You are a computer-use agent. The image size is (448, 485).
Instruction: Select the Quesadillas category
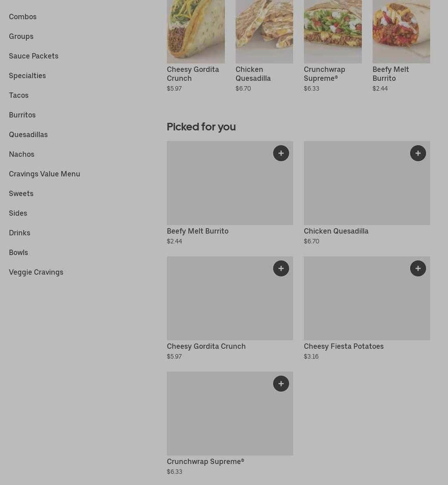click(28, 134)
